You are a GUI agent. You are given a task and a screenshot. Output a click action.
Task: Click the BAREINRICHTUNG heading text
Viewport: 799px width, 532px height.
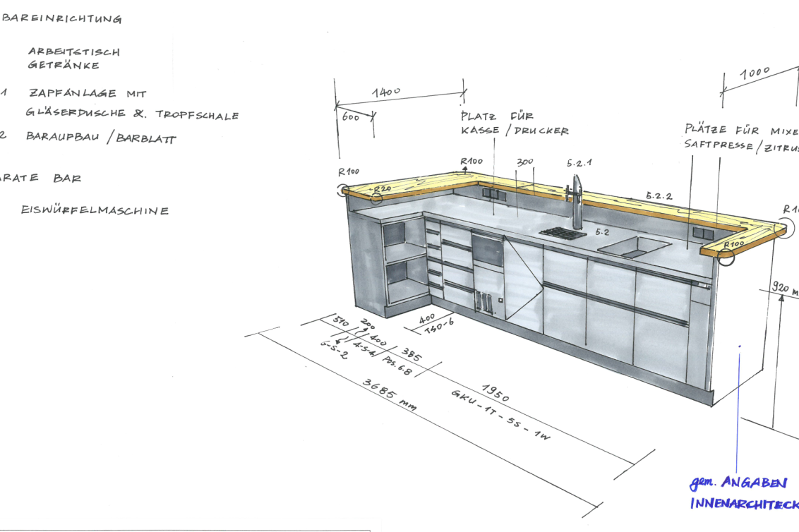point(61,19)
